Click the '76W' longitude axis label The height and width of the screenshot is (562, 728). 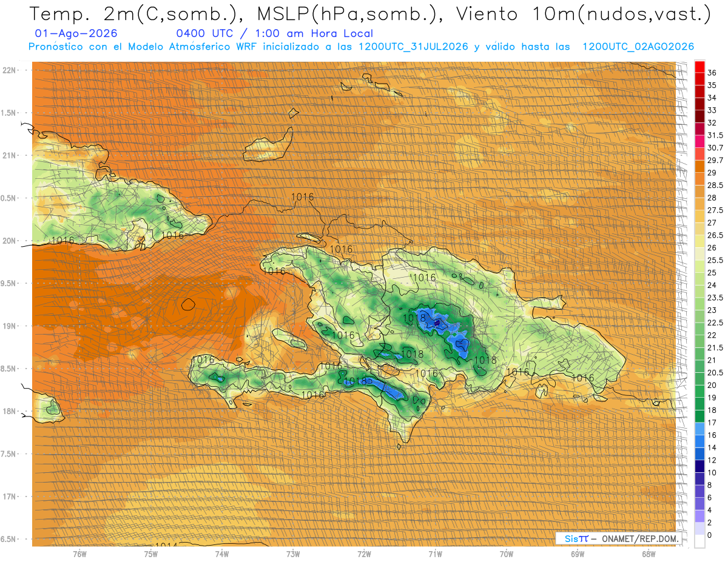pos(79,554)
